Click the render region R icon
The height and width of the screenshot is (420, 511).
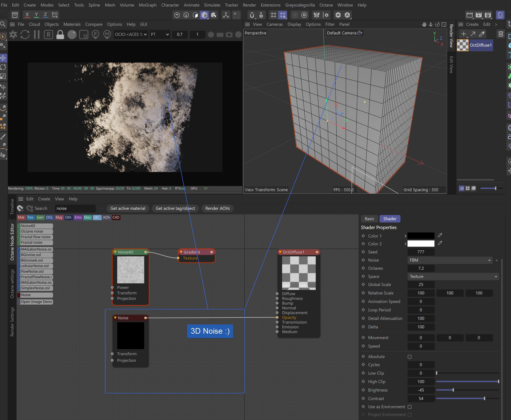tap(48, 35)
